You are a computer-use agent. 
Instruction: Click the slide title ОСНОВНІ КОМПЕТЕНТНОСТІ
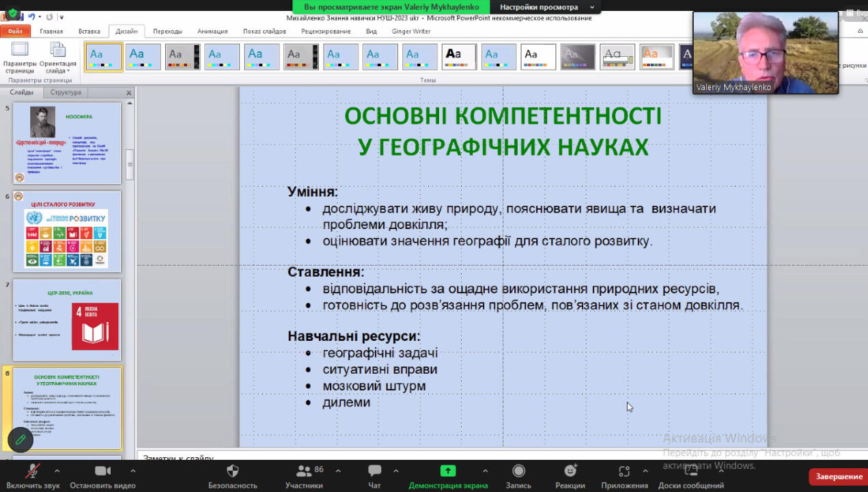click(503, 116)
